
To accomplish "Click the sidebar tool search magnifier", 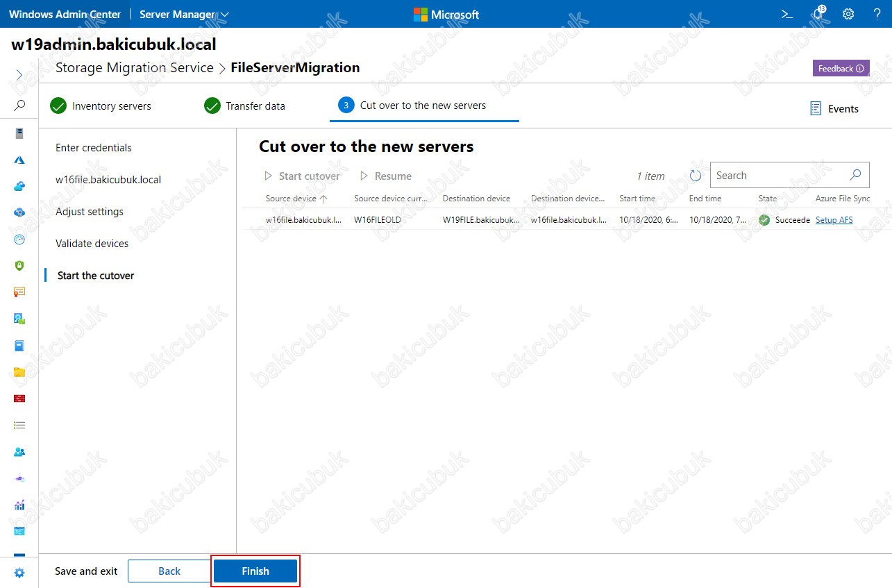I will (x=19, y=105).
